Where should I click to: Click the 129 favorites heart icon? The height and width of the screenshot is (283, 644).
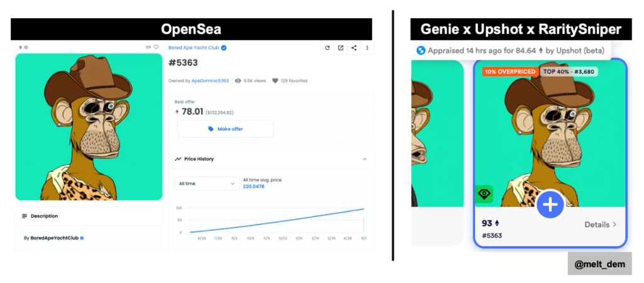pos(275,81)
